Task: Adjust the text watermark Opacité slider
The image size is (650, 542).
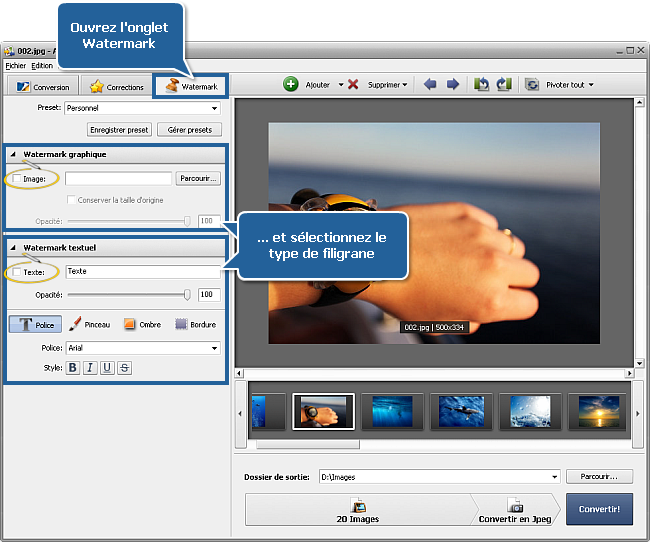Action: (187, 295)
